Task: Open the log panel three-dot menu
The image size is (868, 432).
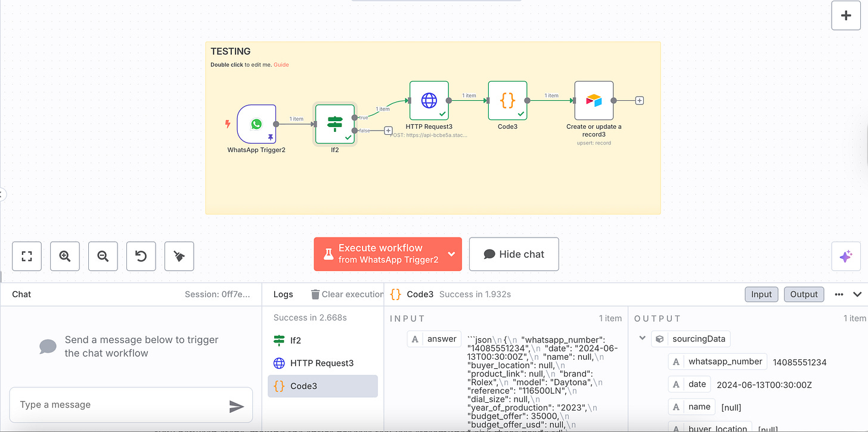Action: point(839,294)
